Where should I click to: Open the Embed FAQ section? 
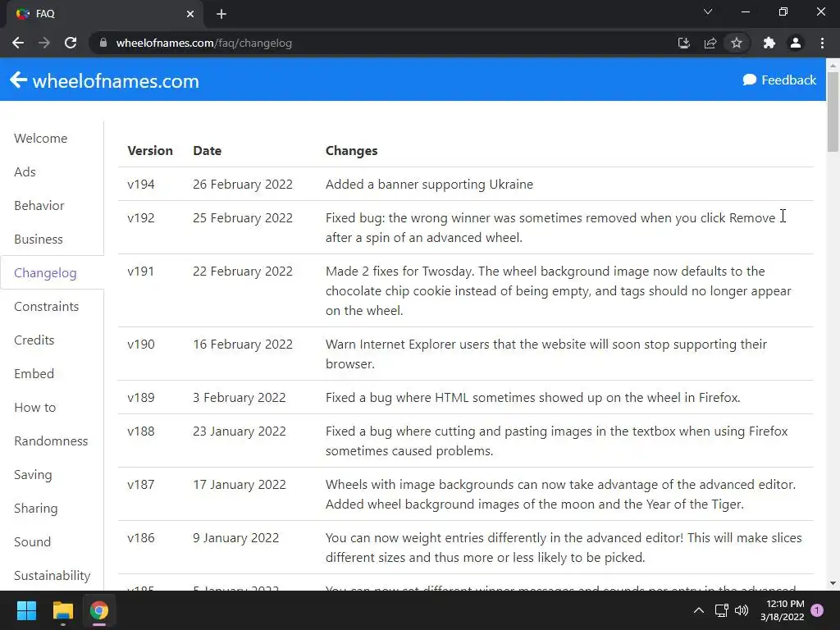pos(34,374)
